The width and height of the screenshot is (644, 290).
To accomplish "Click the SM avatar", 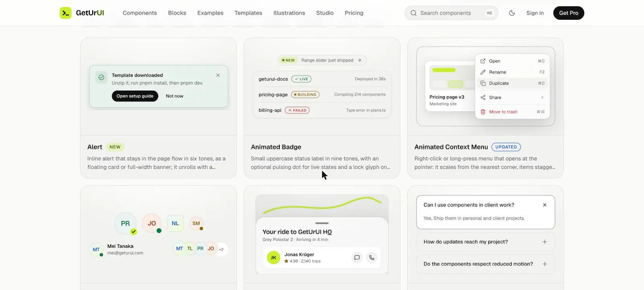I will pyautogui.click(x=196, y=224).
